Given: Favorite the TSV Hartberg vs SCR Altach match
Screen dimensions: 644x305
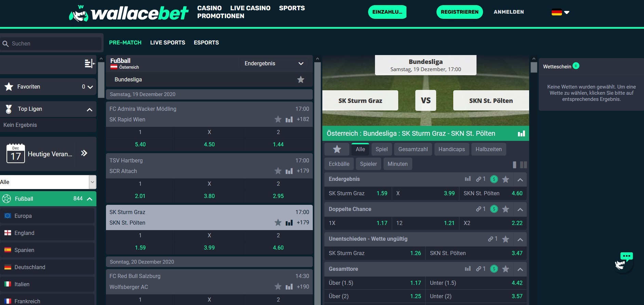Looking at the screenshot, I should pyautogui.click(x=278, y=171).
